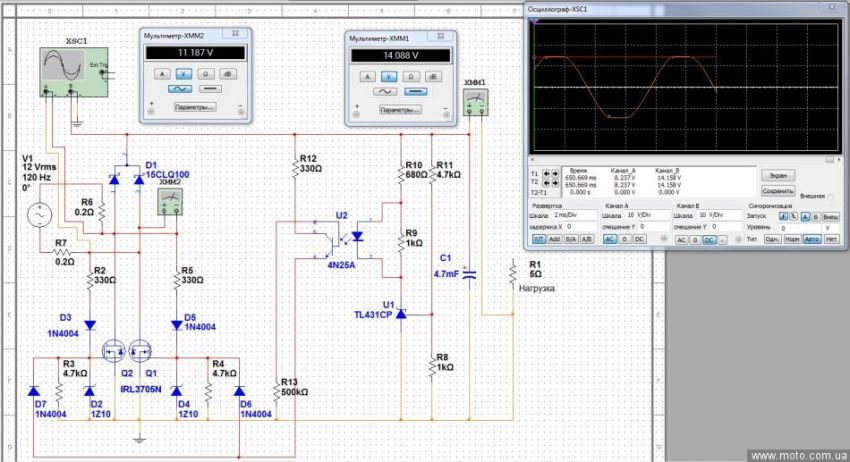This screenshot has height=462, width=850.
Task: Enable ohm mode on Multimeter-XMM2
Action: coord(206,73)
